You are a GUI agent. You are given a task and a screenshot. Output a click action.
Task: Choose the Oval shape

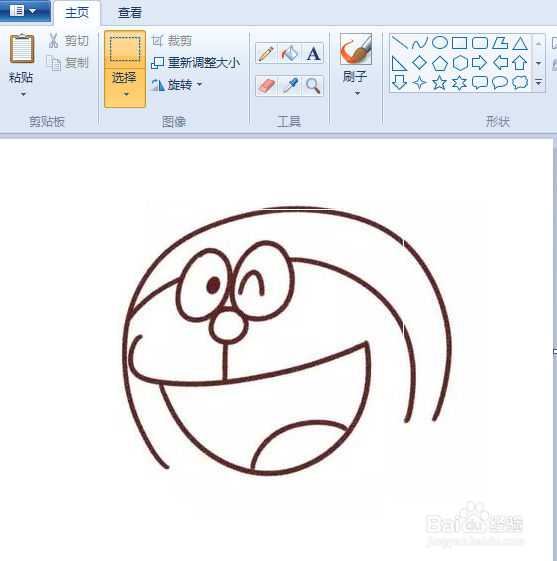(x=440, y=43)
